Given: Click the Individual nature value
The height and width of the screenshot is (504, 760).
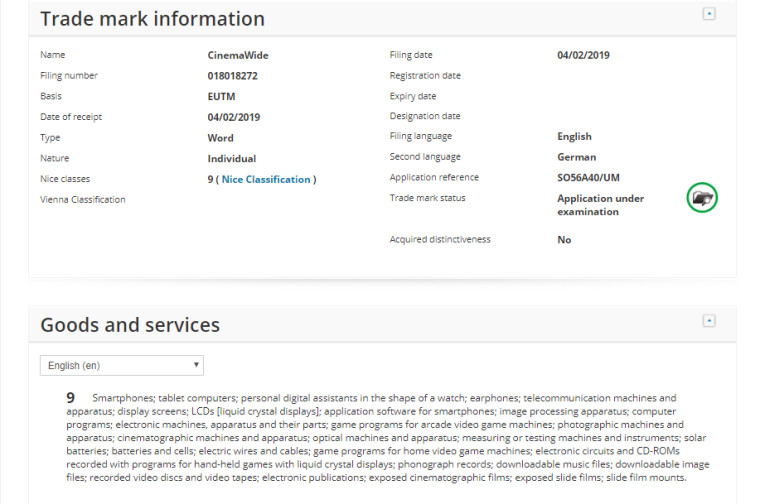Looking at the screenshot, I should [x=232, y=158].
